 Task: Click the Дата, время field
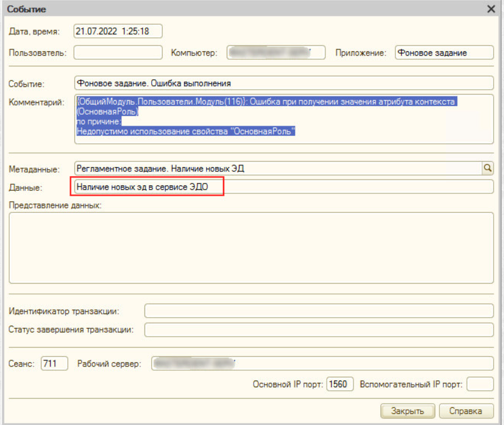118,32
